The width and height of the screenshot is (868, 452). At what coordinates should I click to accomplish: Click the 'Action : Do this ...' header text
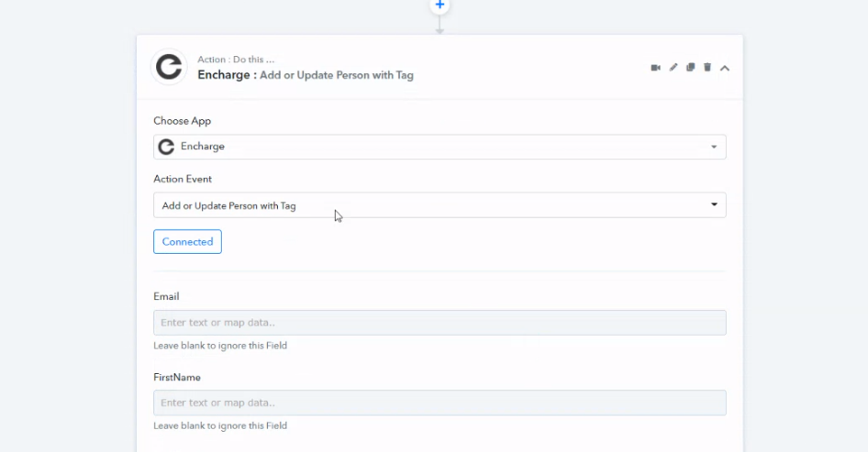236,60
